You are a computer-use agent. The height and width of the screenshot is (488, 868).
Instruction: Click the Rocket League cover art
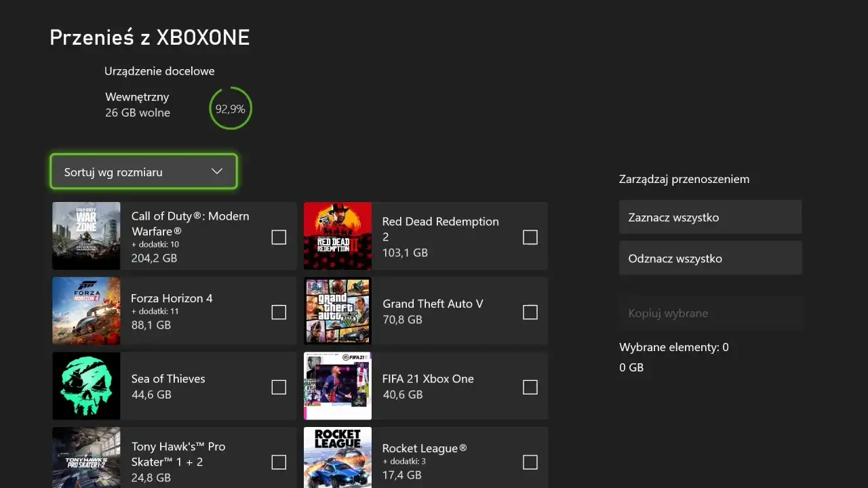click(x=338, y=457)
